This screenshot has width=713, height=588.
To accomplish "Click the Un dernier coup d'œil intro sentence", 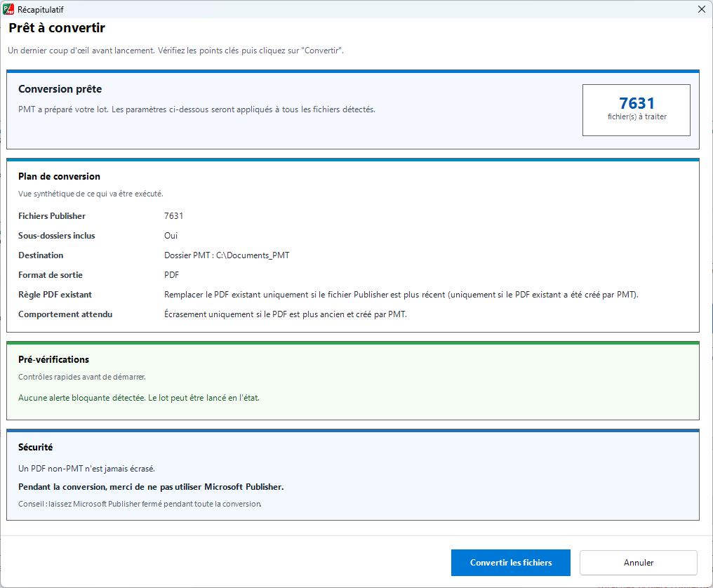I will (x=175, y=51).
